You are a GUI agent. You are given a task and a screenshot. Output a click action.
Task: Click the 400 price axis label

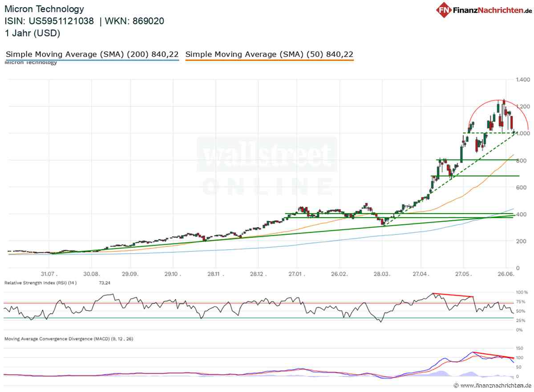(x=522, y=214)
